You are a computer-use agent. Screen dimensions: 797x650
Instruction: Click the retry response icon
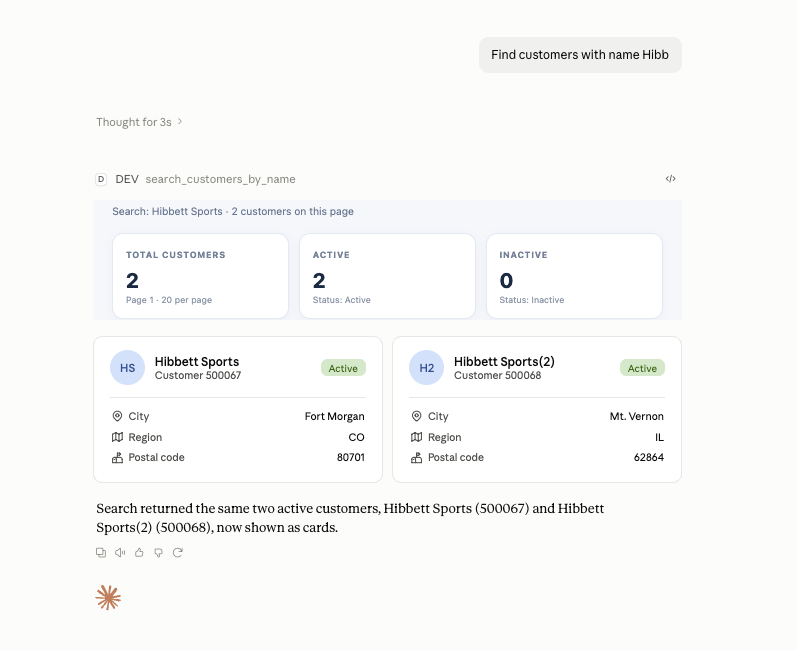click(177, 552)
